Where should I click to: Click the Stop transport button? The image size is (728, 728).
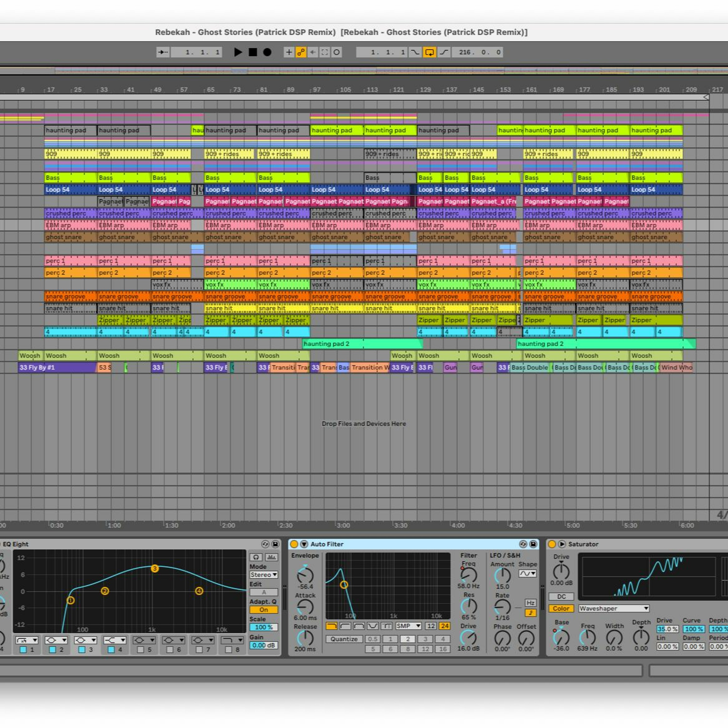click(x=253, y=52)
